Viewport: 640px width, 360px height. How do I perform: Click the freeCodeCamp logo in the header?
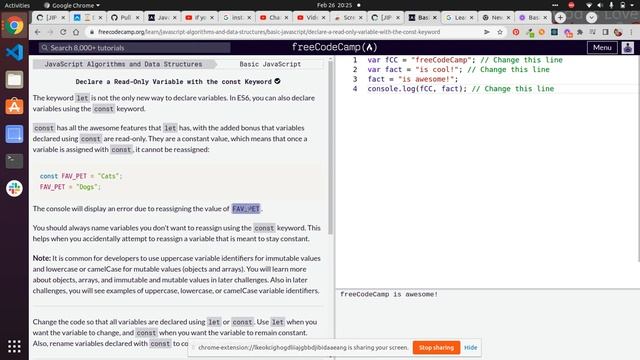click(x=334, y=47)
